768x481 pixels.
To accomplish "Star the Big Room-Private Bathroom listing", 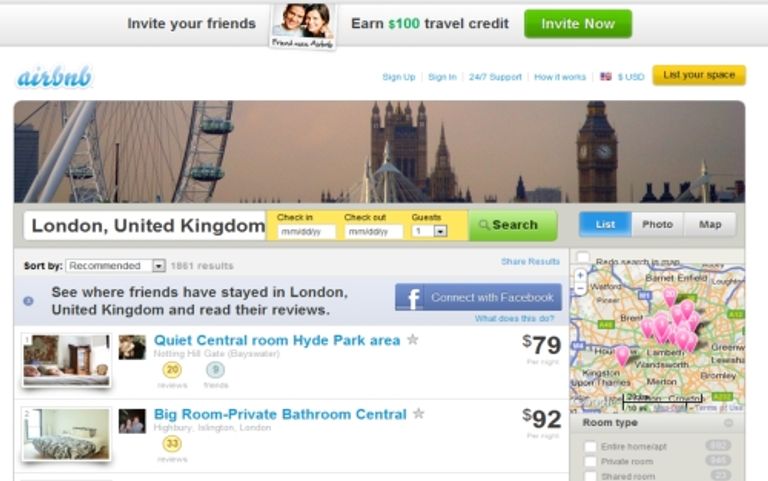I will [418, 414].
